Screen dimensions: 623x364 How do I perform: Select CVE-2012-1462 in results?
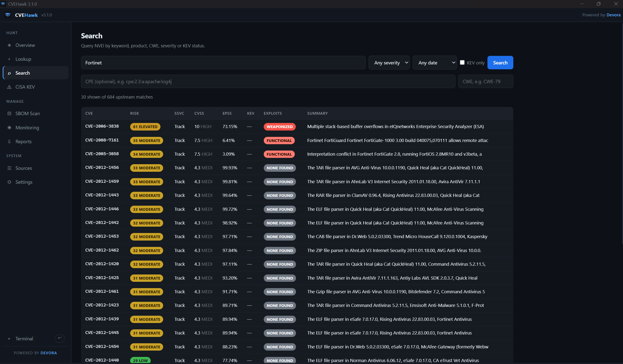pyautogui.click(x=102, y=250)
